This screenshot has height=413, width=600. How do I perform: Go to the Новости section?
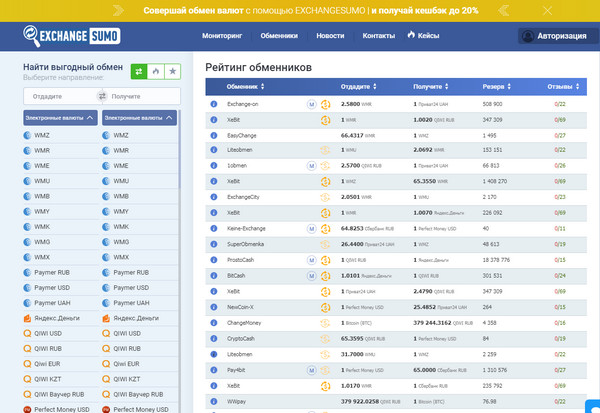coord(330,35)
